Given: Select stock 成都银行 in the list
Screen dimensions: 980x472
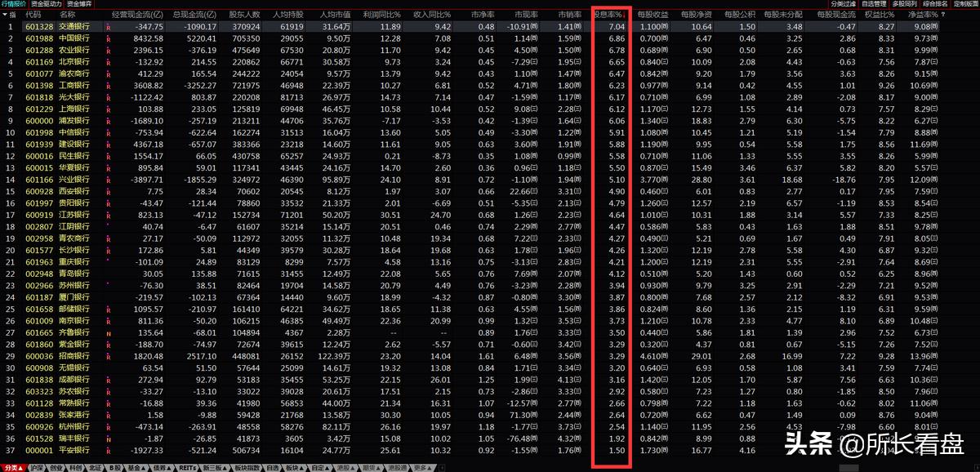Looking at the screenshot, I should [x=74, y=380].
